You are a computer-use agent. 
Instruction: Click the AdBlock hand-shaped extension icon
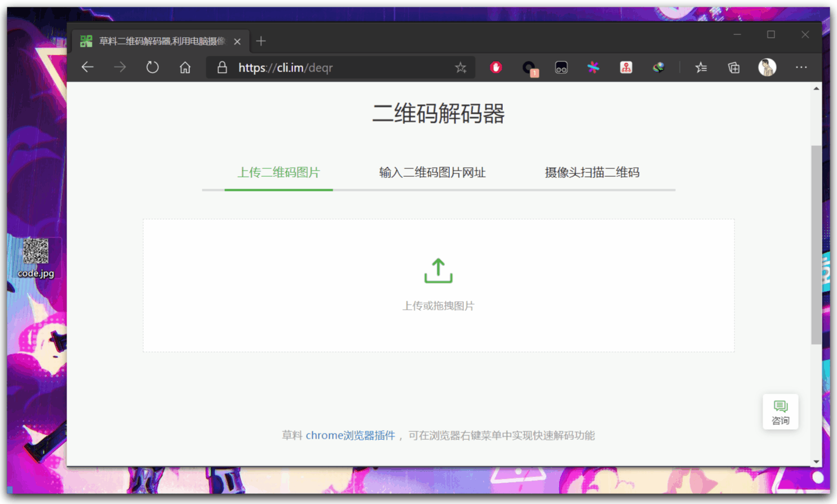click(495, 67)
